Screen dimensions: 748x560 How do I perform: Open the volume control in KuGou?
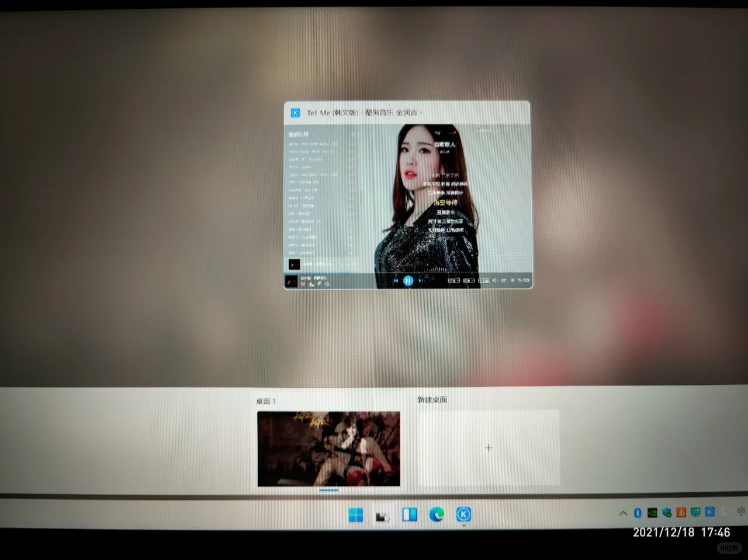point(496,280)
